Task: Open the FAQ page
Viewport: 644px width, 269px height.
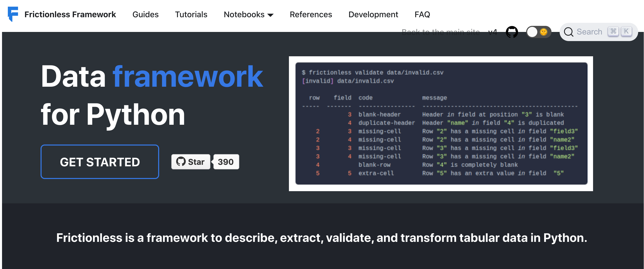Action: point(422,14)
